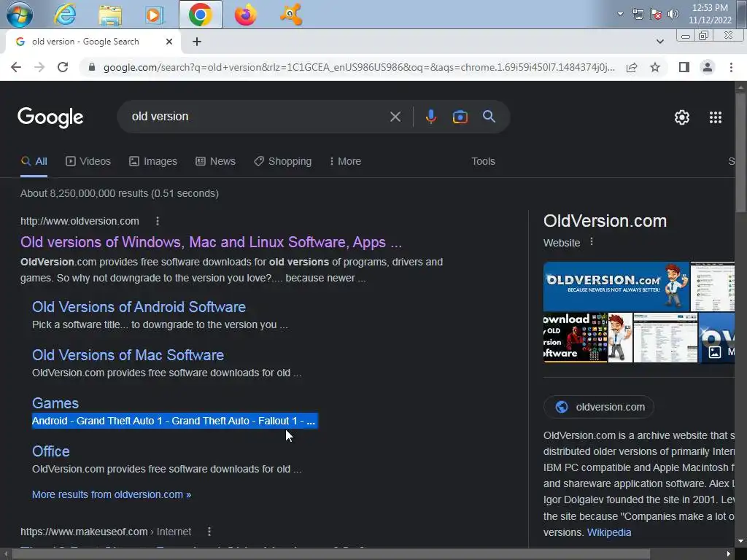Click the highlighted 'Android - Grand Theft Auto 1' text
747x560 pixels.
tap(174, 421)
